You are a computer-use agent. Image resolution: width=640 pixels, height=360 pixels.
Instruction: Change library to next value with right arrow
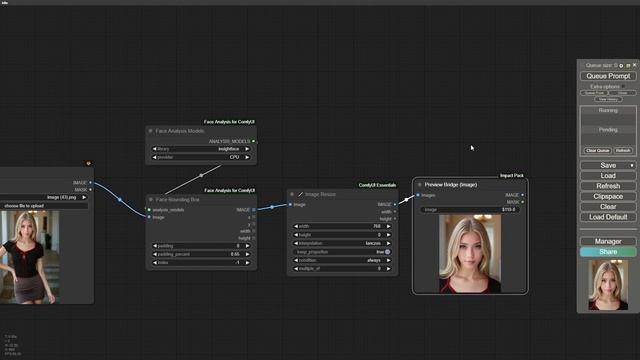pos(247,149)
